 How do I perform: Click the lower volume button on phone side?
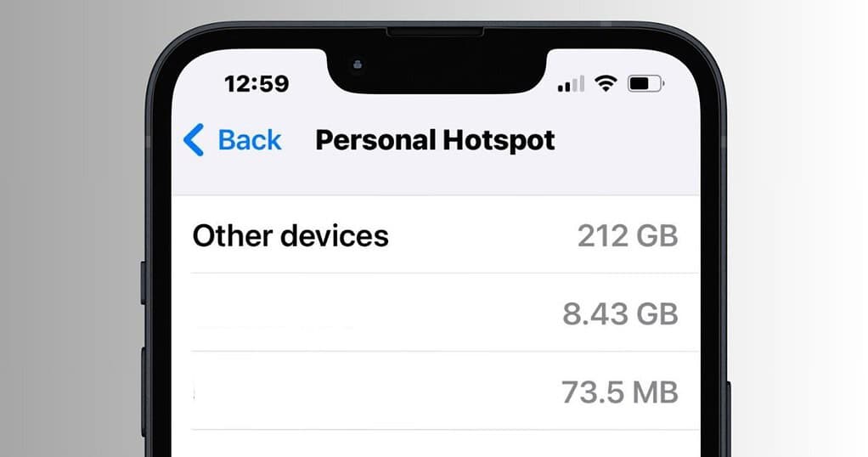[x=144, y=392]
